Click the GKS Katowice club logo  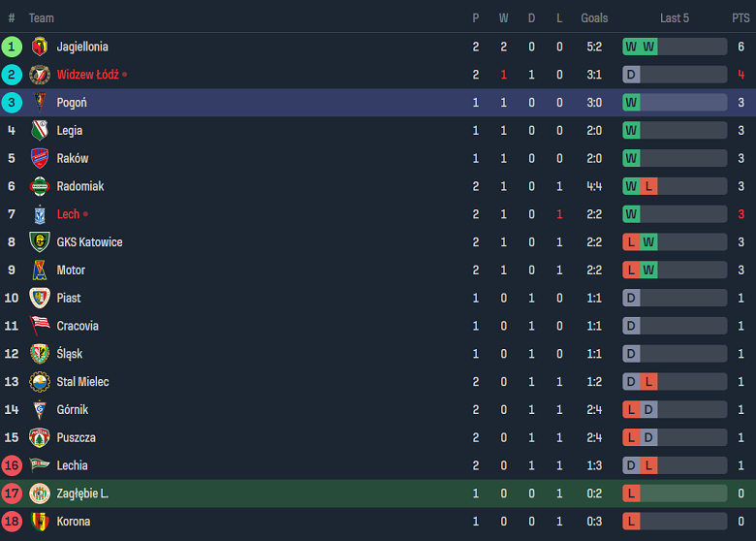[x=40, y=242]
